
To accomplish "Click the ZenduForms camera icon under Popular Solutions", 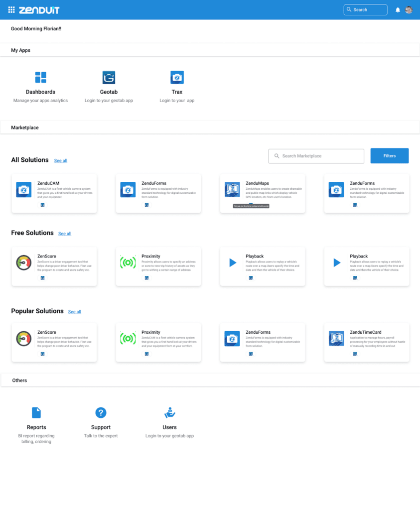I will click(x=232, y=339).
